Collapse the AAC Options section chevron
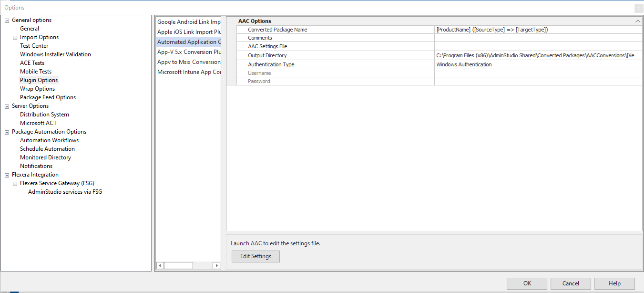Image resolution: width=644 pixels, height=293 pixels. point(637,21)
